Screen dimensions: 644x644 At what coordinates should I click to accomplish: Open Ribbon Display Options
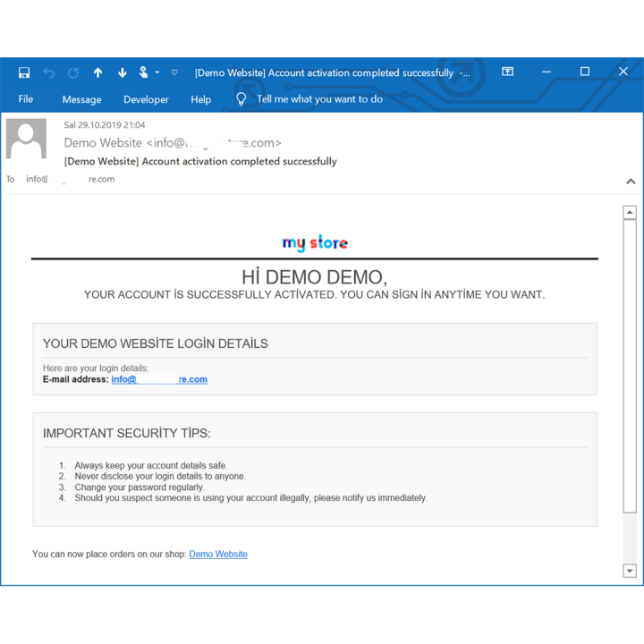coord(508,72)
